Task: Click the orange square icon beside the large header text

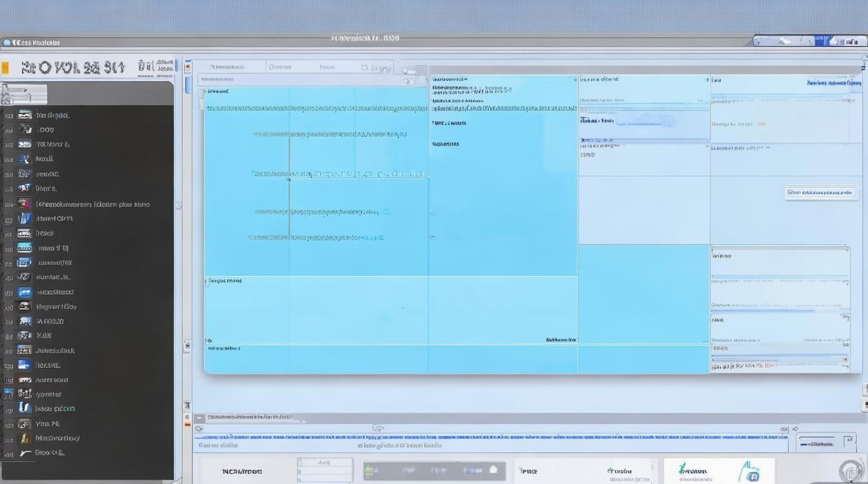Action: pos(5,68)
